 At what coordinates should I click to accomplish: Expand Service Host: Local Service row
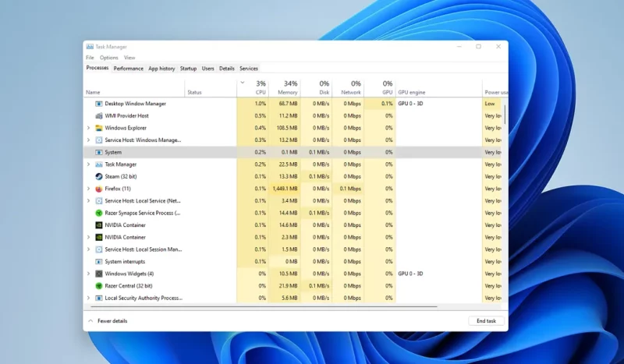tap(88, 201)
